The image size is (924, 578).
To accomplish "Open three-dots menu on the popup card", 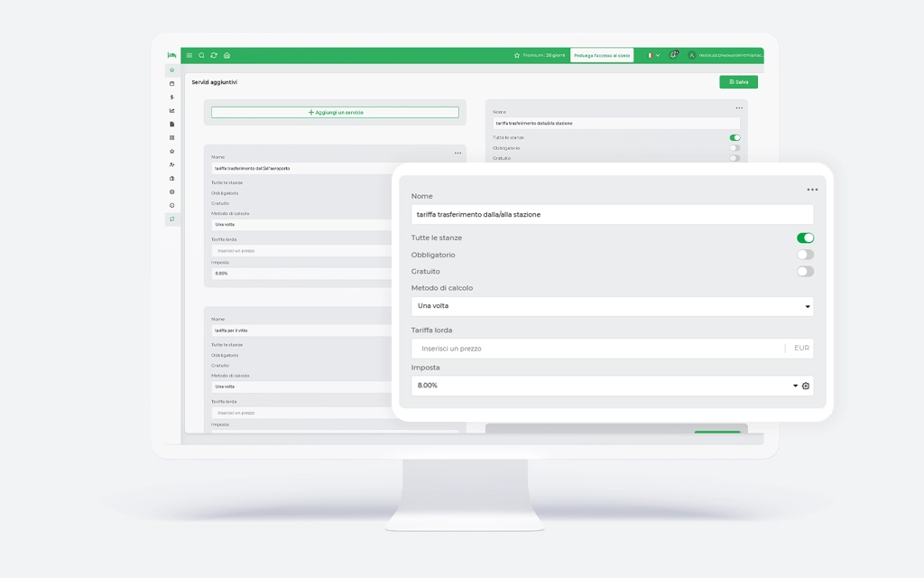I will [812, 190].
